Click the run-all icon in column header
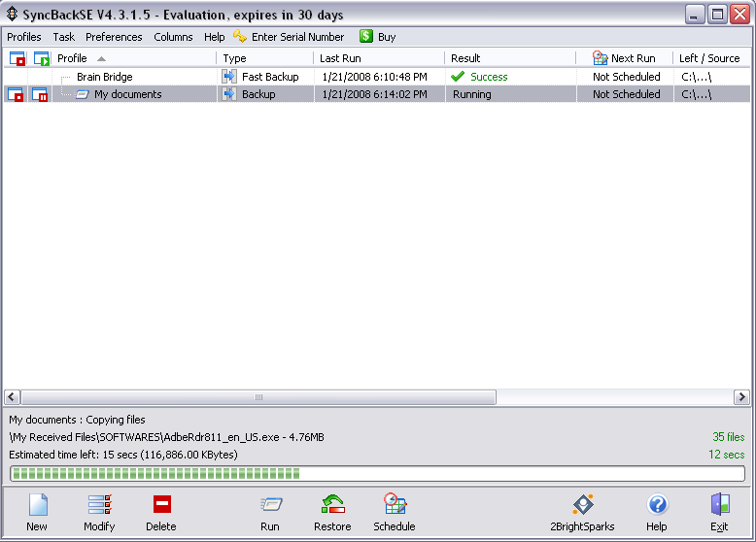Screen dimensions: 756x542 pyautogui.click(x=42, y=59)
